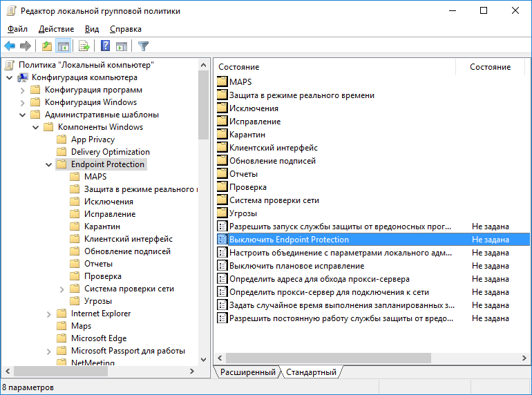The width and height of the screenshot is (532, 395).
Task: Collapse the Endpoint Protection tree node
Action: click(48, 165)
